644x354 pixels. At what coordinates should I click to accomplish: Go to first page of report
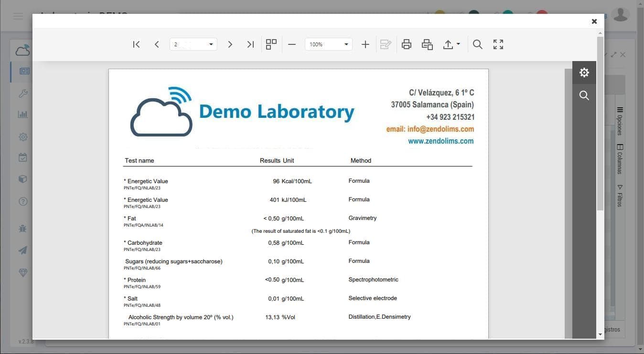click(x=136, y=44)
